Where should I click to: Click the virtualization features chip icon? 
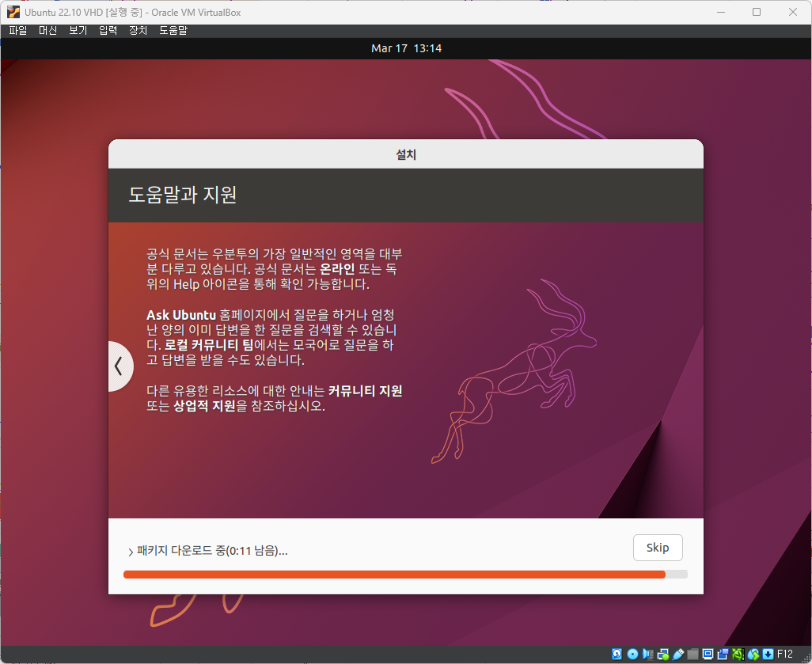tap(738, 655)
